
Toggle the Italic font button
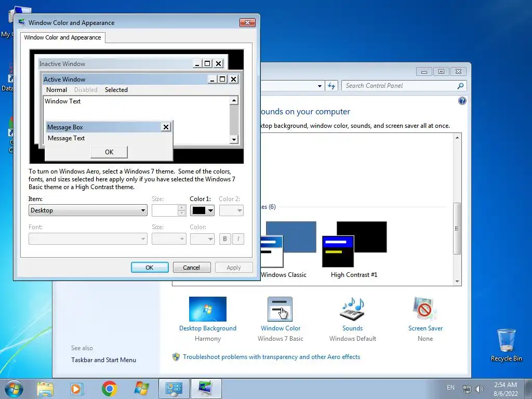238,239
